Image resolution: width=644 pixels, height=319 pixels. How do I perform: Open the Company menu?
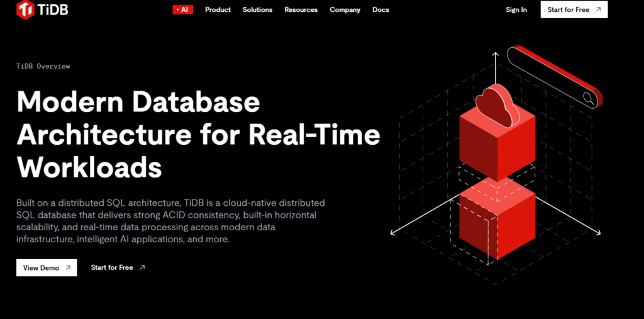tap(345, 9)
